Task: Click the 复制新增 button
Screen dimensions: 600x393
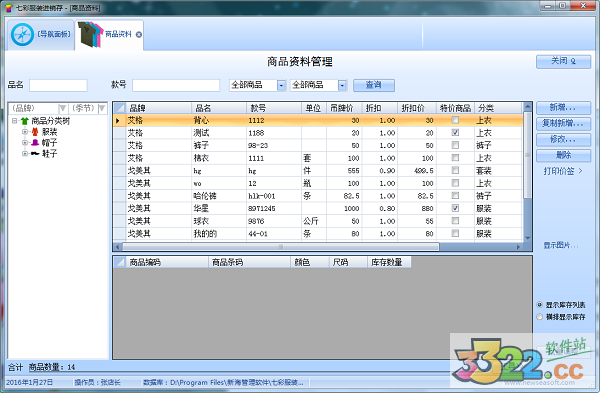Action: (563, 124)
